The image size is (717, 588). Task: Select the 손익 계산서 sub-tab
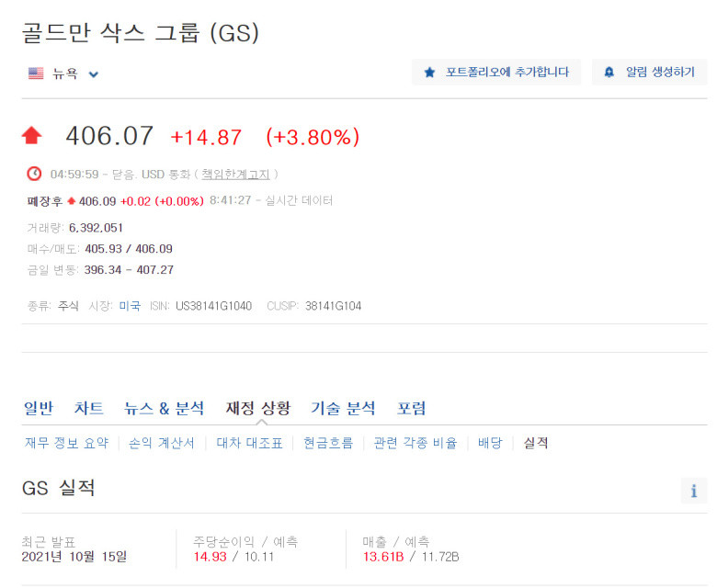click(x=162, y=443)
